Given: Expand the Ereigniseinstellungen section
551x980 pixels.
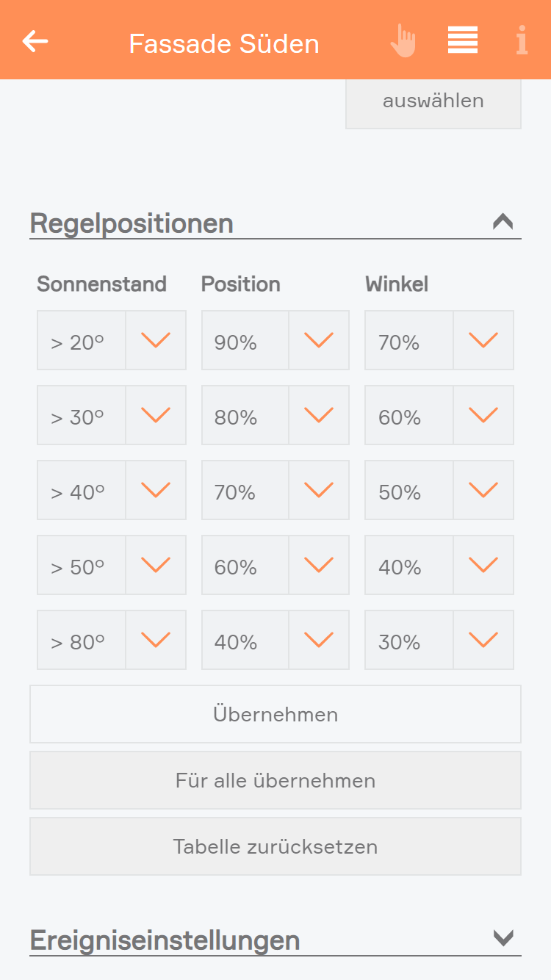Looking at the screenshot, I should tap(503, 938).
